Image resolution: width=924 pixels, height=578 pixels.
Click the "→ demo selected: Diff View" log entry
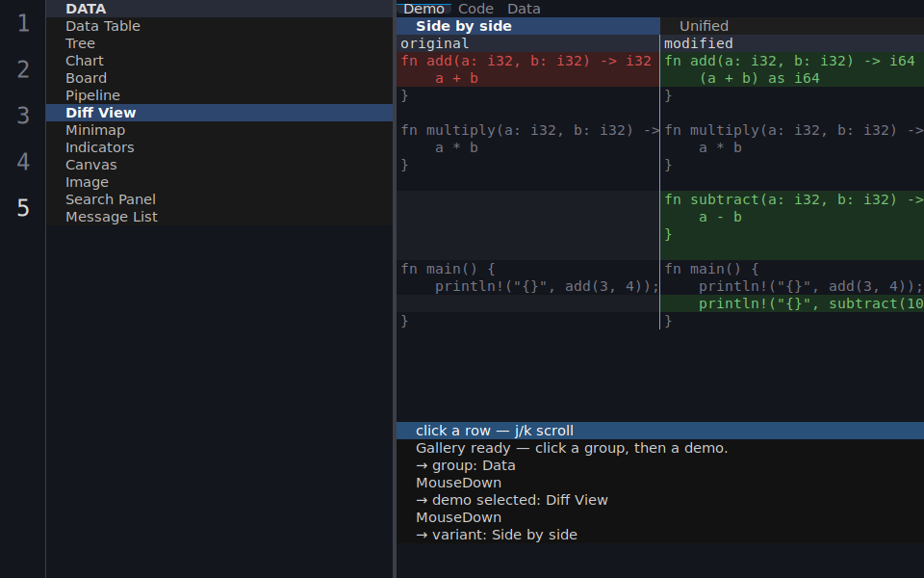pyautogui.click(x=660, y=500)
